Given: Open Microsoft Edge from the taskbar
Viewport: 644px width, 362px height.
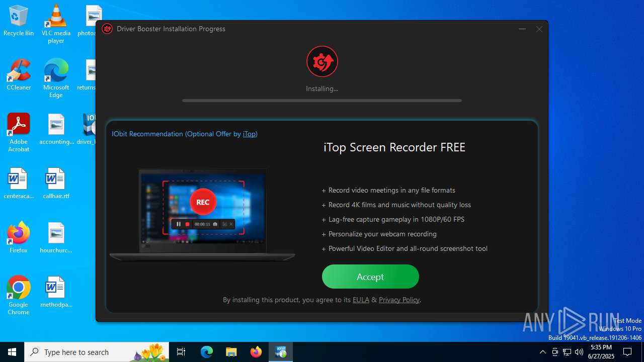Looking at the screenshot, I should click(207, 352).
